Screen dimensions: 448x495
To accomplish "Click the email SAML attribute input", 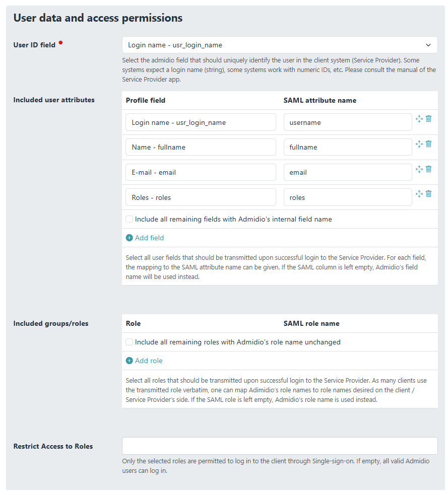I will coord(348,172).
